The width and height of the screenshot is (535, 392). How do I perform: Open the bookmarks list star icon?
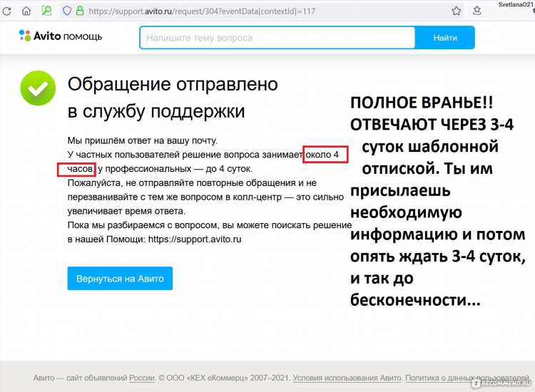tap(477, 11)
